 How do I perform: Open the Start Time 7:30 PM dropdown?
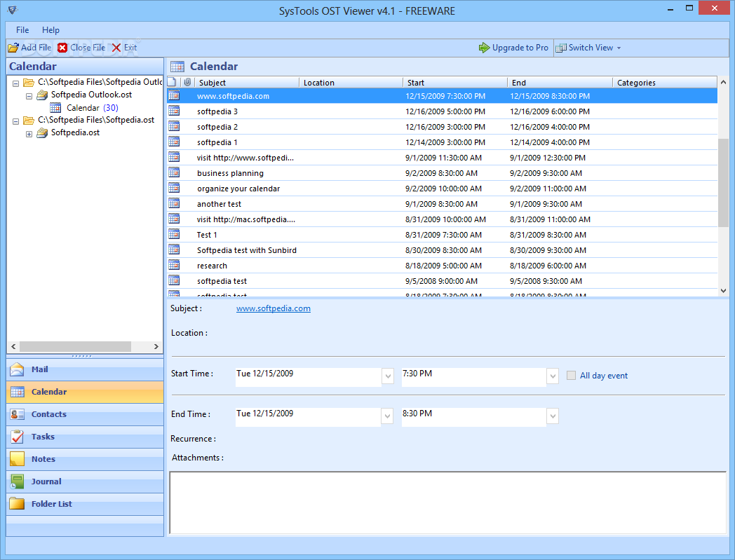553,376
